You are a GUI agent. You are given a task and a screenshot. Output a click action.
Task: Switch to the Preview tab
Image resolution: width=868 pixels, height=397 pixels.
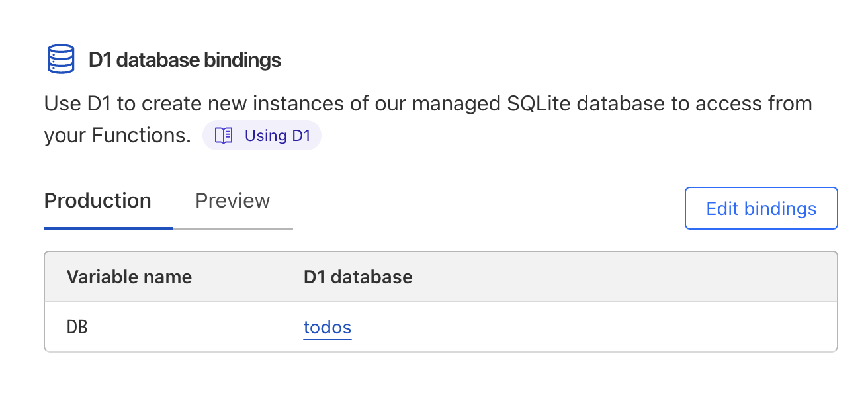tap(232, 200)
